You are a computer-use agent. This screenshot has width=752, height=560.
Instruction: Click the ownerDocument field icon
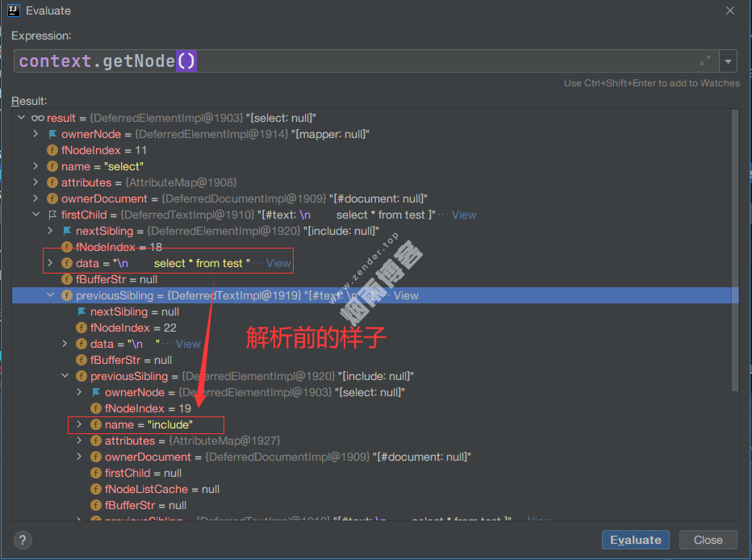tap(53, 199)
